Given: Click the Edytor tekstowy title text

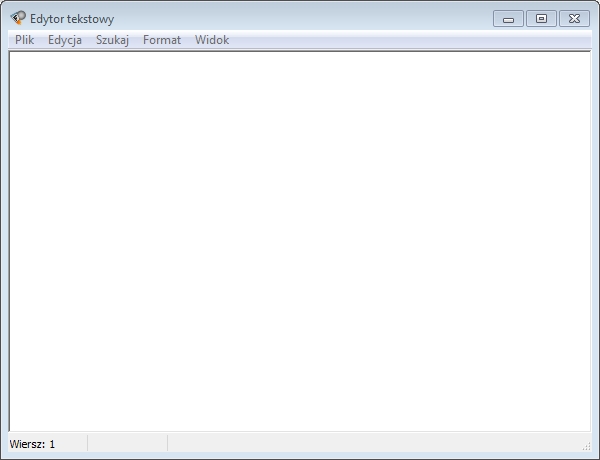Looking at the screenshot, I should tap(72, 18).
